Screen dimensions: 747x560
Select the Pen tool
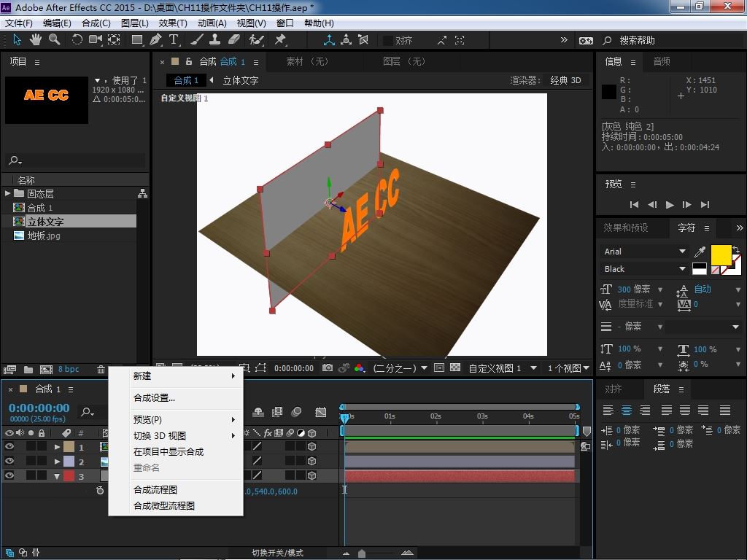click(155, 40)
